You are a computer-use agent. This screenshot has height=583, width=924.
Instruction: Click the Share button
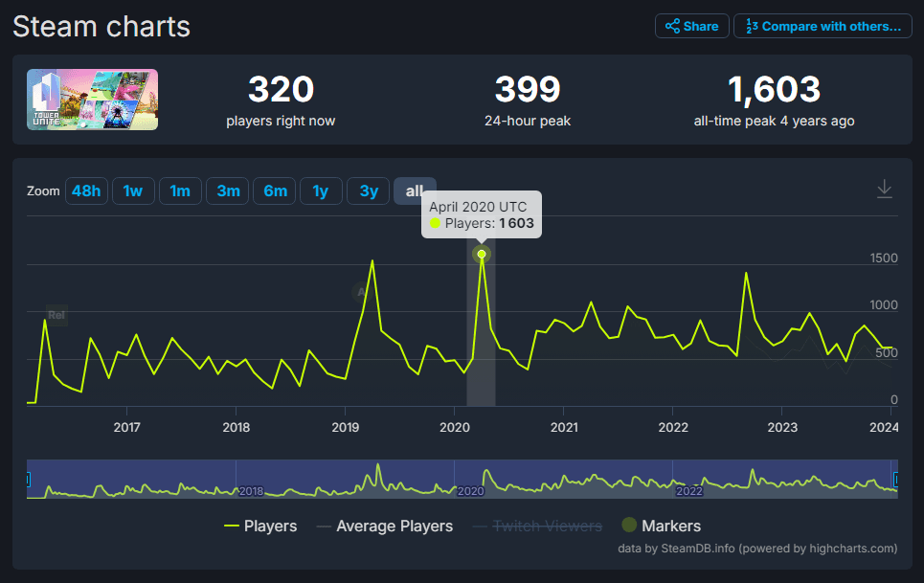tap(692, 26)
